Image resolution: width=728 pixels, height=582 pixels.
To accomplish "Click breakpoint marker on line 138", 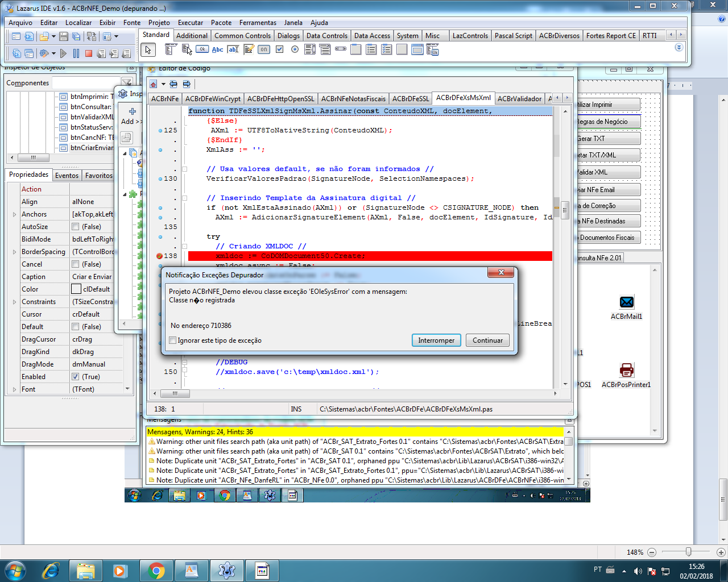I will point(159,256).
